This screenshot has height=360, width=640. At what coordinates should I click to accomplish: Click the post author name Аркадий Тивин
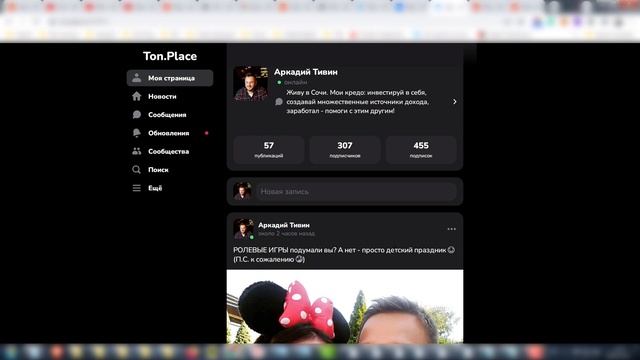[x=284, y=225]
